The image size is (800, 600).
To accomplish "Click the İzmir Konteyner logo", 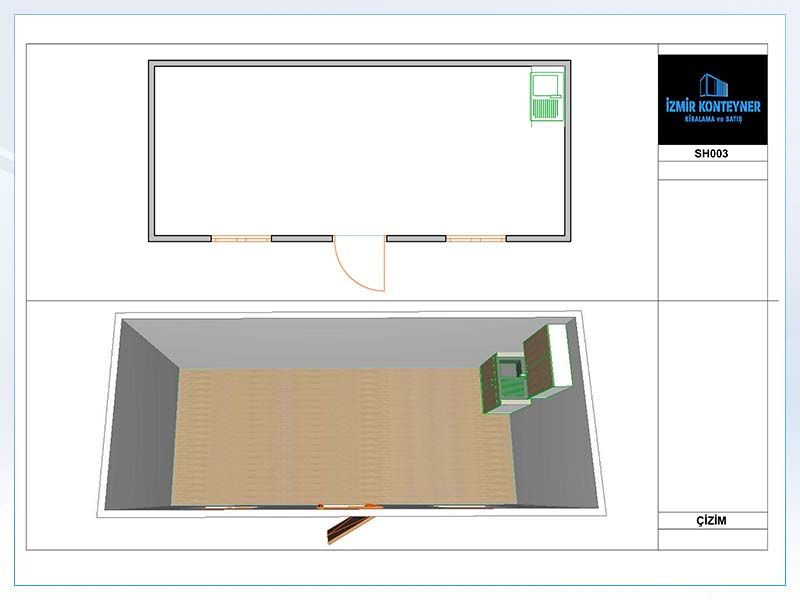I will [712, 100].
